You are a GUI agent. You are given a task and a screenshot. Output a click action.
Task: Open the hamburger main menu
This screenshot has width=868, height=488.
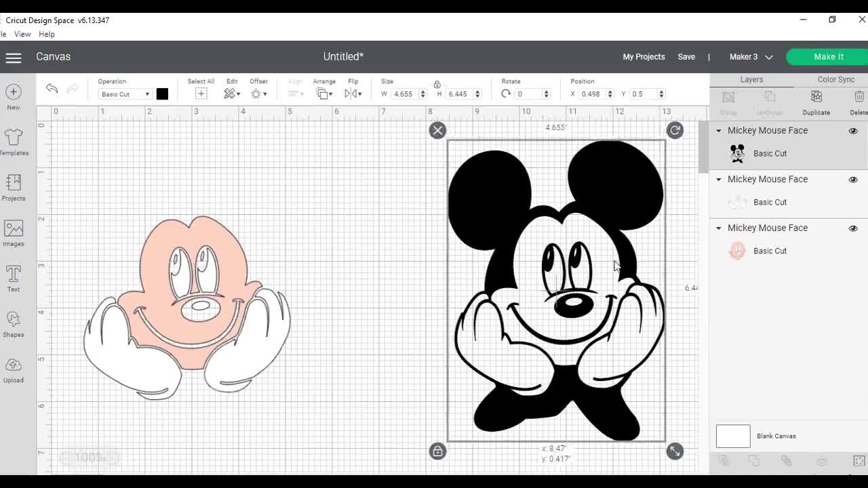(x=14, y=58)
